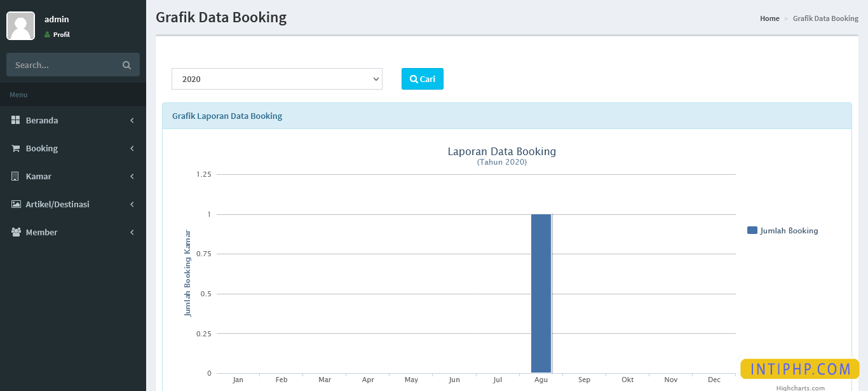
Task: Click the green Profil status icon
Action: click(x=47, y=35)
